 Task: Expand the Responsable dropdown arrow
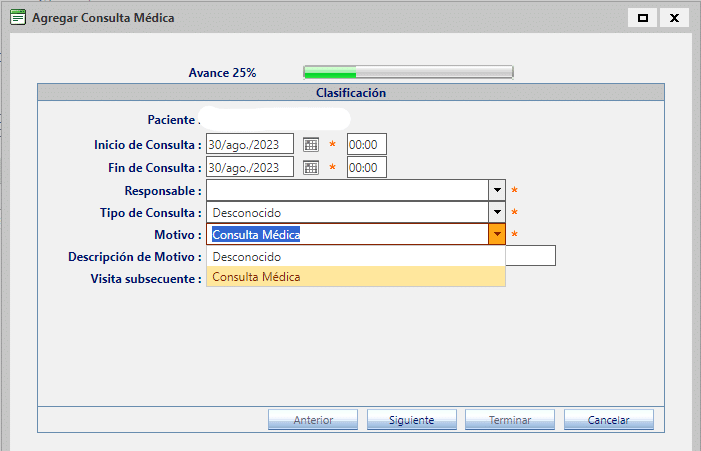coord(497,190)
